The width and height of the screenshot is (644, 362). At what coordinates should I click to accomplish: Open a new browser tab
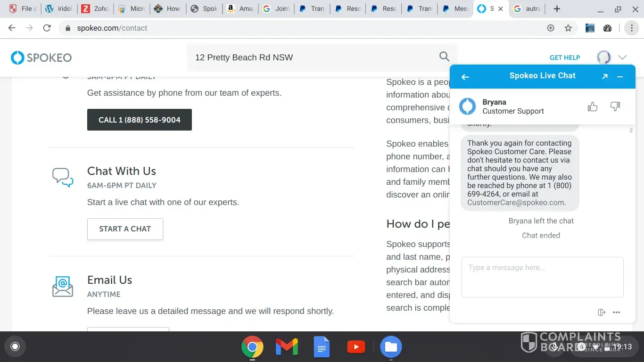click(557, 9)
